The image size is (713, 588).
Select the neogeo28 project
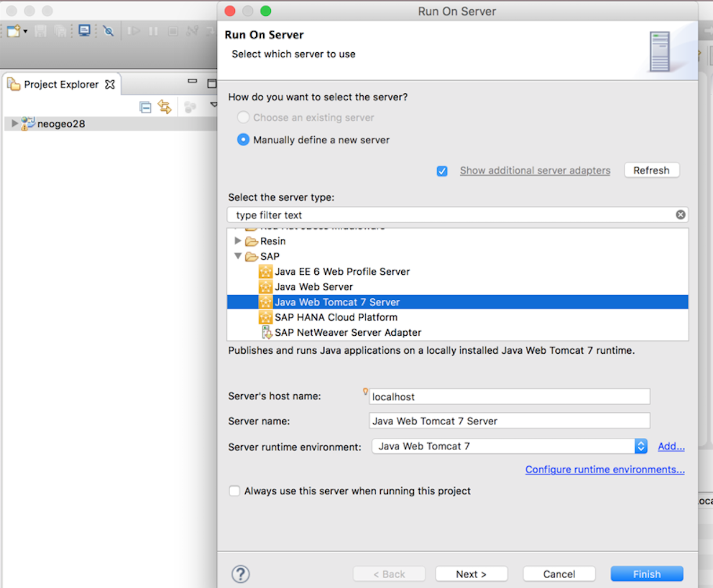click(x=61, y=124)
